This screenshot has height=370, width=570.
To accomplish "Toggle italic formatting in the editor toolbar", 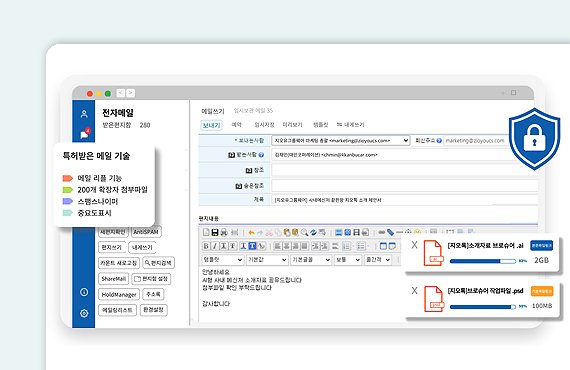I will tap(214, 246).
